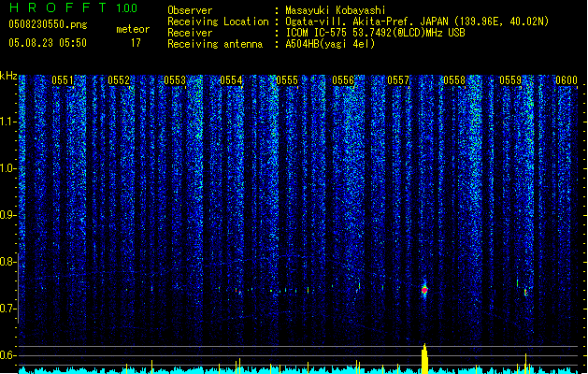This screenshot has height=374, width=588.
Task: Select the observer name Masayuki Kobayashi
Action: tap(335, 10)
